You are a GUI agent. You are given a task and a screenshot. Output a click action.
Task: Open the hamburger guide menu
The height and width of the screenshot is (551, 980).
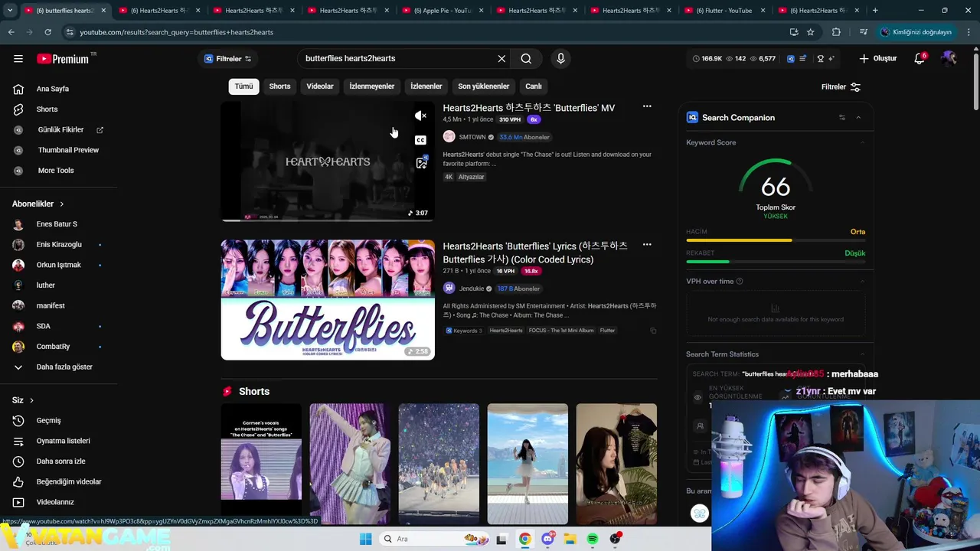[18, 59]
